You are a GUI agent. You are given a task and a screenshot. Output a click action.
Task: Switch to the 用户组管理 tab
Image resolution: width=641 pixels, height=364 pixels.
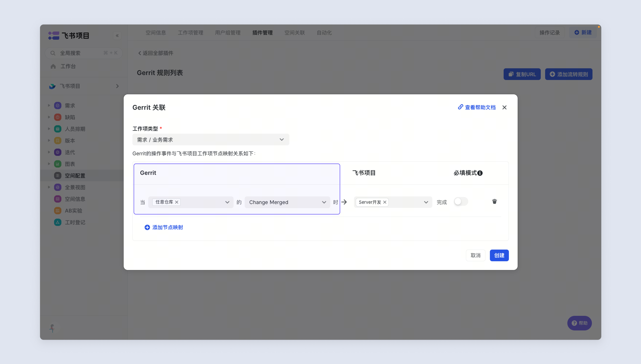click(228, 33)
